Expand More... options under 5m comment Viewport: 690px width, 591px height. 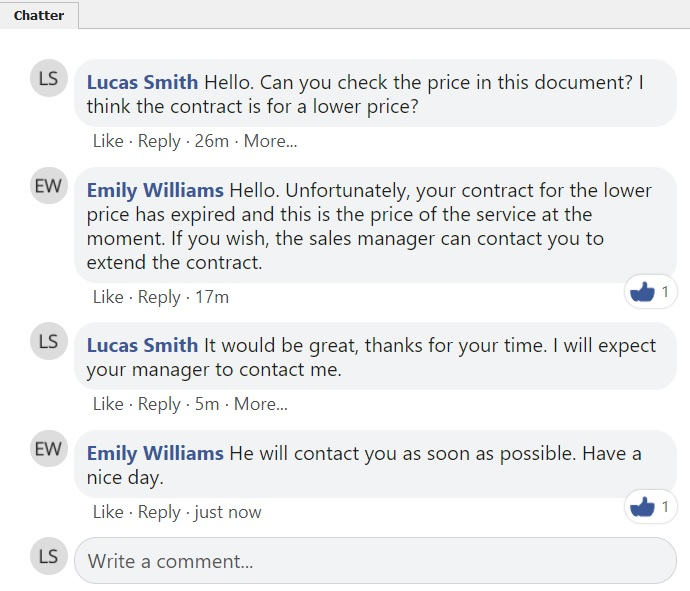click(261, 404)
